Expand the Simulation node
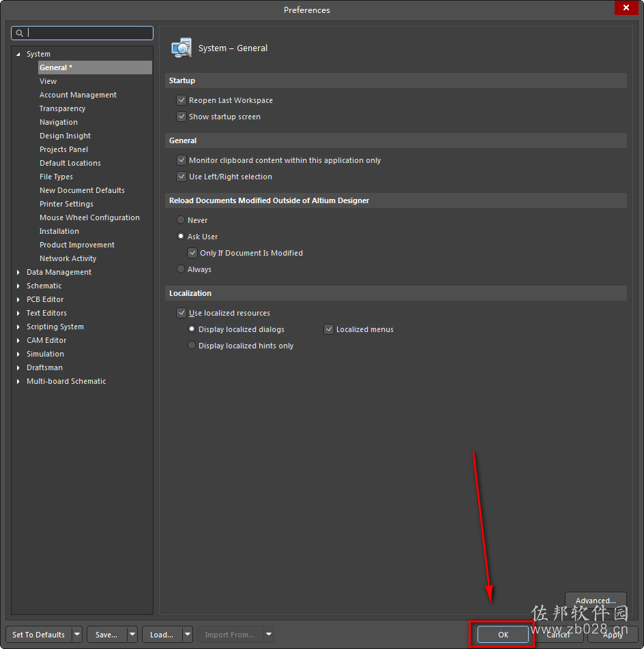Screen dimensions: 644x649 pos(18,354)
